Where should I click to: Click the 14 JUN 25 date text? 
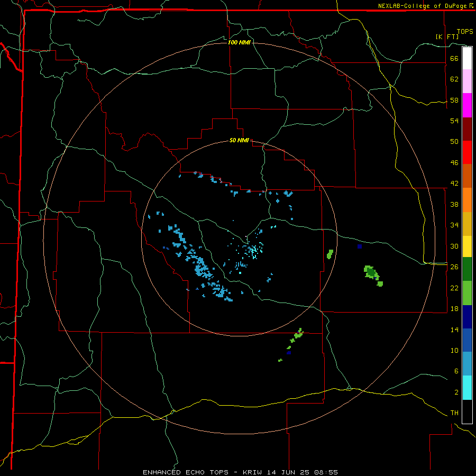click(x=288, y=472)
